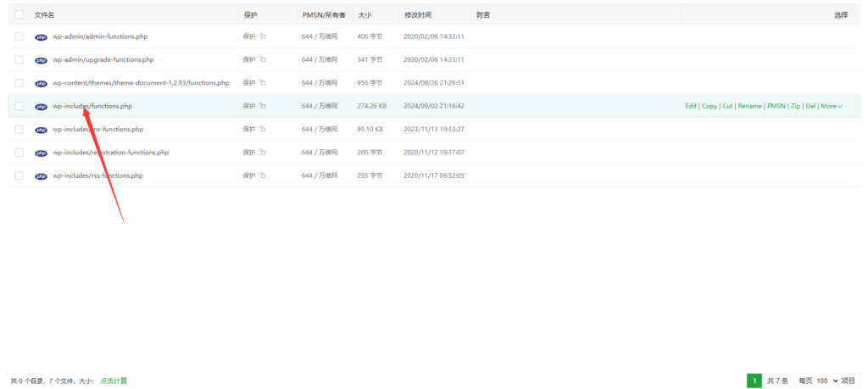Click Edit for wp-includes/functions.php
Screen dimensions: 868x389
[690, 106]
